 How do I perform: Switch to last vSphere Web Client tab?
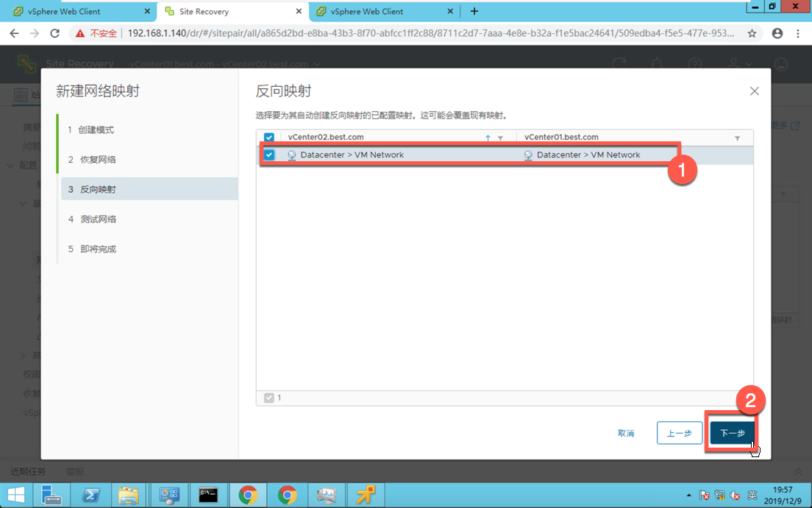pyautogui.click(x=383, y=11)
